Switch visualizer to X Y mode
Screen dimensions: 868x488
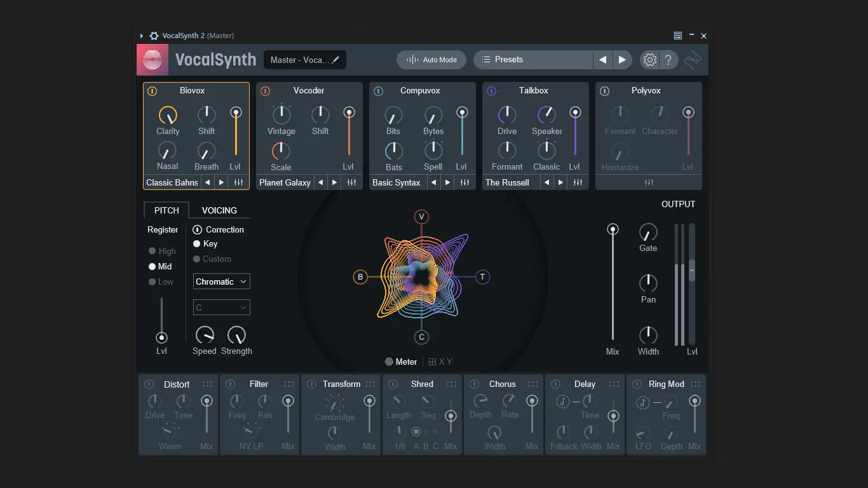(441, 362)
